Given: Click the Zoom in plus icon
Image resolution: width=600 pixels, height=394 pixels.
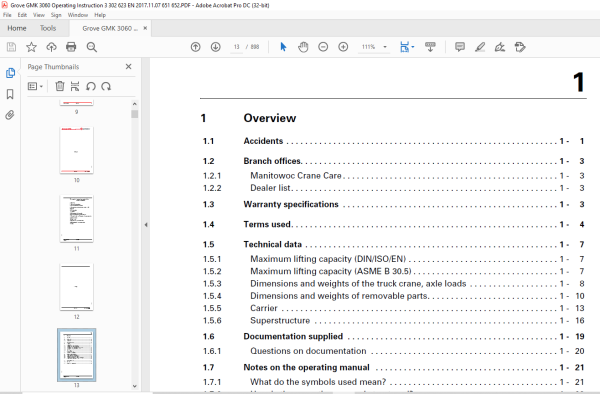Looking at the screenshot, I should coord(343,47).
